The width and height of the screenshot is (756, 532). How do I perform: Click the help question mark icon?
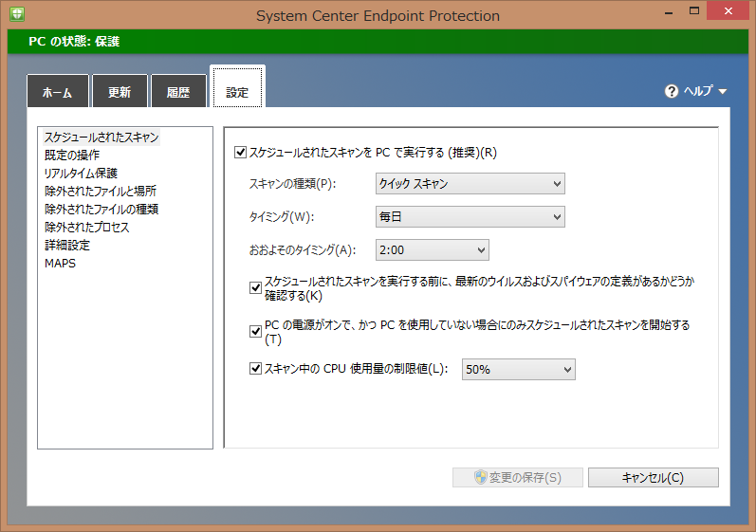[672, 91]
